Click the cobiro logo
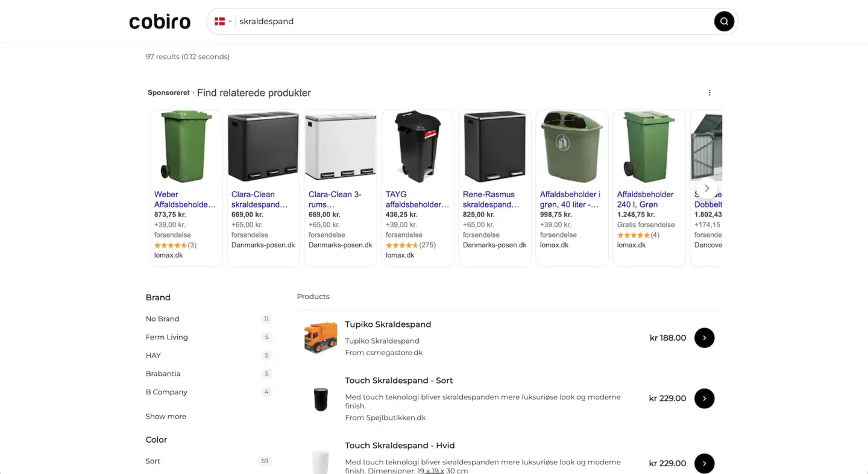 tap(160, 22)
